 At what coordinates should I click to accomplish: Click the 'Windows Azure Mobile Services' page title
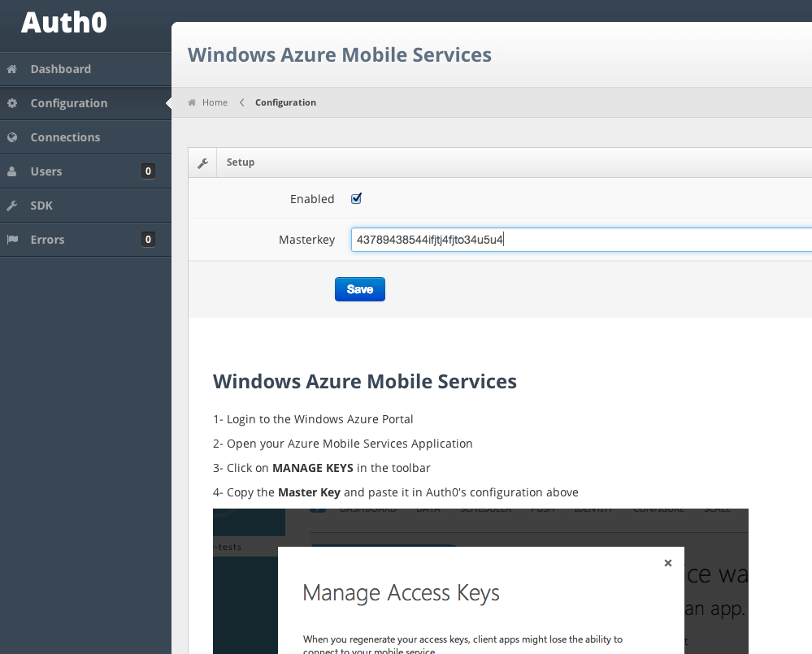click(x=340, y=55)
